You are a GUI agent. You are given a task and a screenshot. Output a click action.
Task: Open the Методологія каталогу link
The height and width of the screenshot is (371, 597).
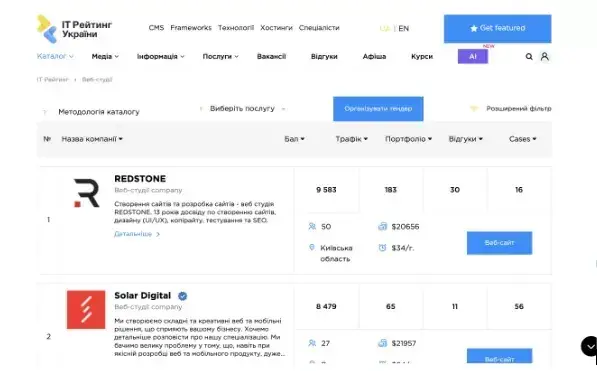99,112
